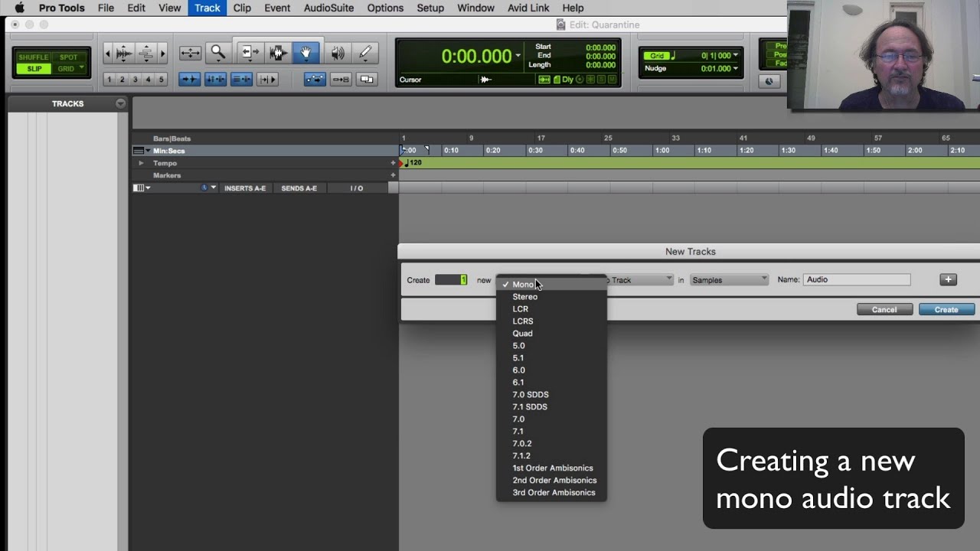
Task: Add tempo change with plus icon
Action: [394, 163]
